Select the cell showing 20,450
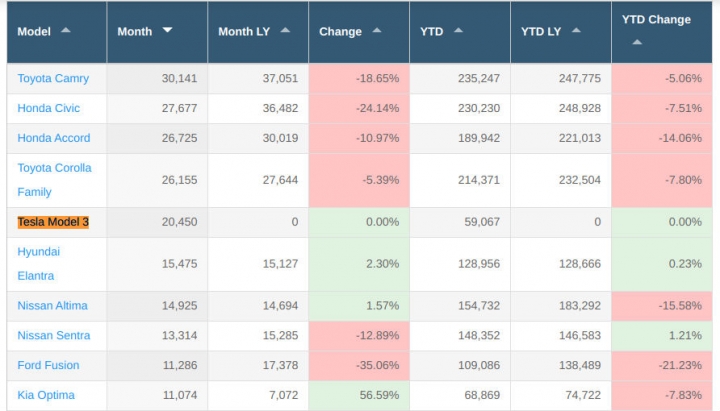720x411 pixels. pyautogui.click(x=157, y=222)
